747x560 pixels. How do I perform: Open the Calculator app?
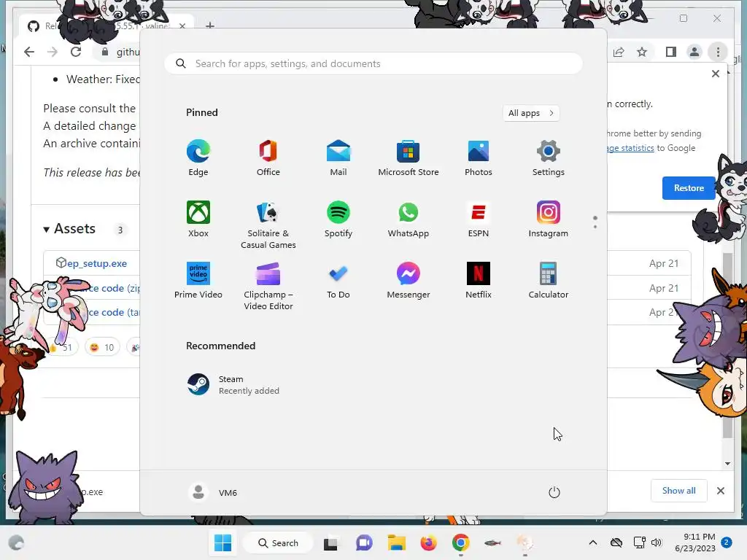pyautogui.click(x=549, y=281)
